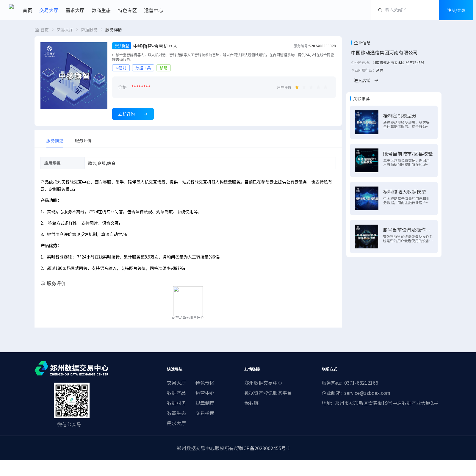This screenshot has height=476, width=476.
Task: Click footer 交易大厅 quick link
Action: coord(176,383)
